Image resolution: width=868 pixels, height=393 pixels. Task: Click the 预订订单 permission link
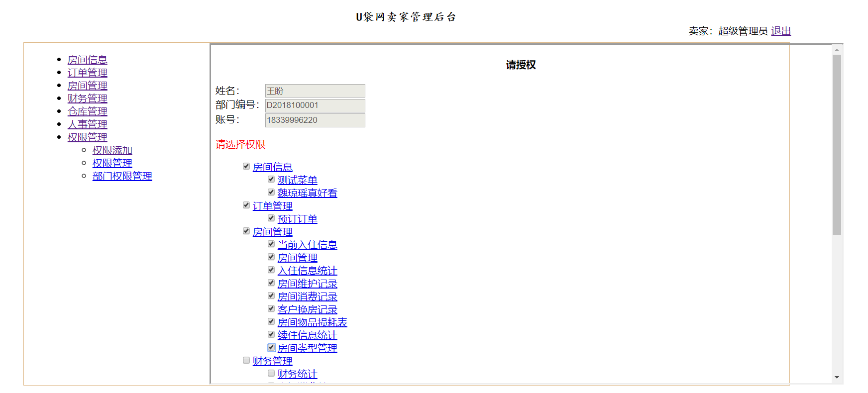pyautogui.click(x=297, y=219)
